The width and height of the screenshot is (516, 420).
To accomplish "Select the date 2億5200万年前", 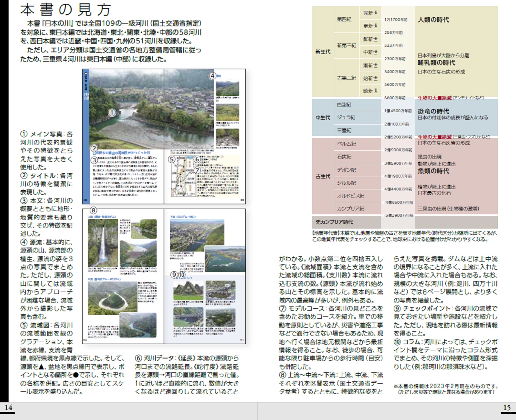I will (398, 137).
